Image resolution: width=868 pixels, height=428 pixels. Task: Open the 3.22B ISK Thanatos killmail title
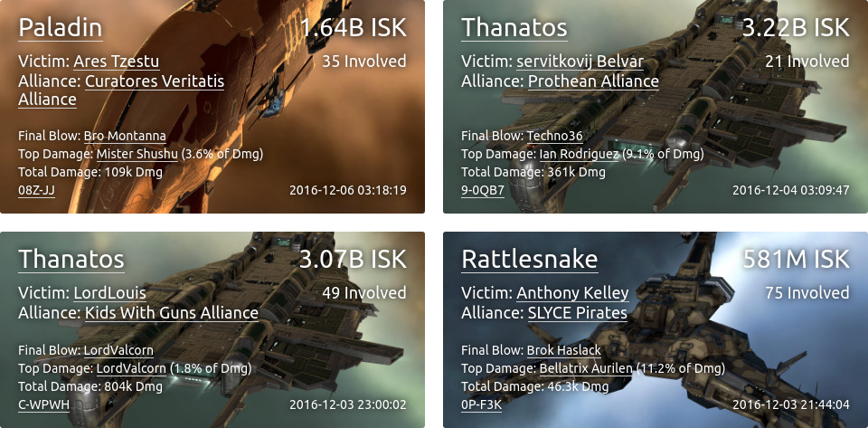tap(514, 28)
